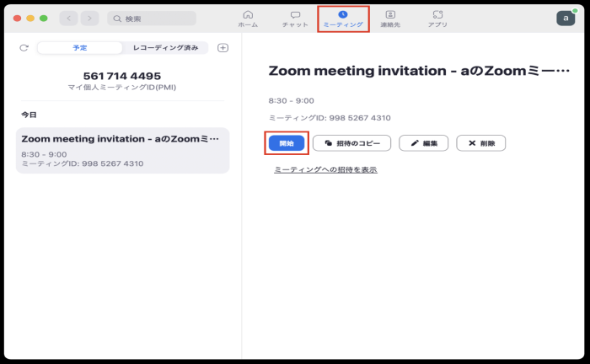590x364 pixels.
Task: Click the forward navigation arrow
Action: pyautogui.click(x=89, y=18)
